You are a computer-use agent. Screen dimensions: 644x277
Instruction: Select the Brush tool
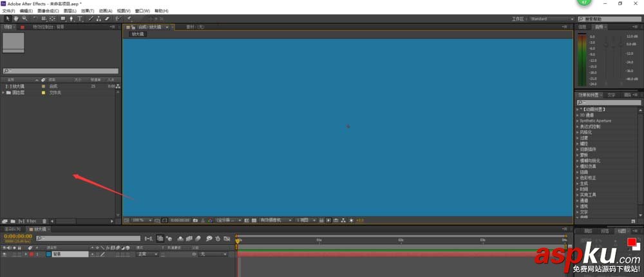click(x=91, y=19)
